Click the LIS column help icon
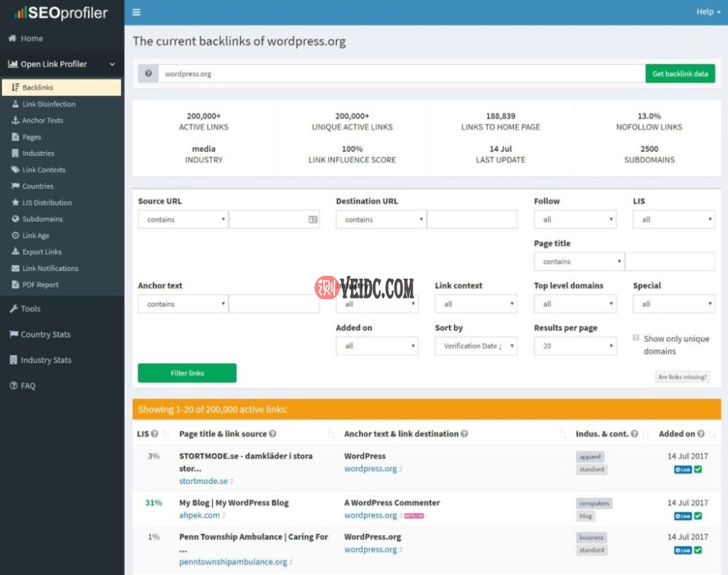This screenshot has height=575, width=728. click(154, 434)
